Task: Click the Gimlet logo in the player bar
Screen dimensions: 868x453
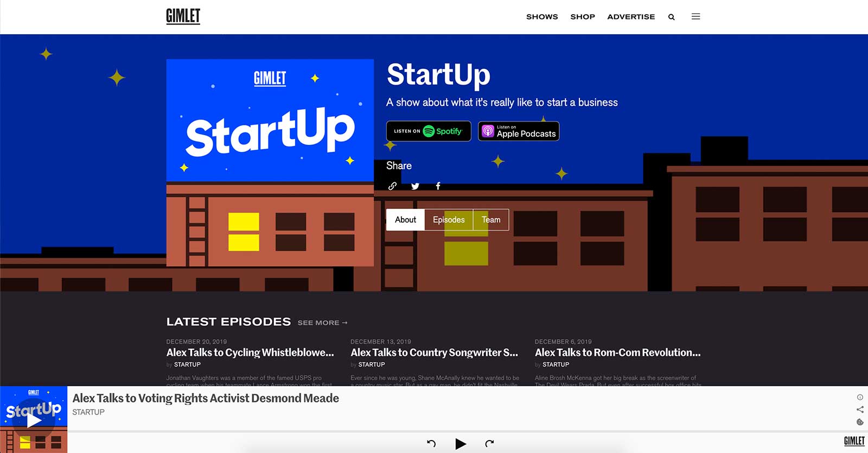Action: (x=854, y=441)
